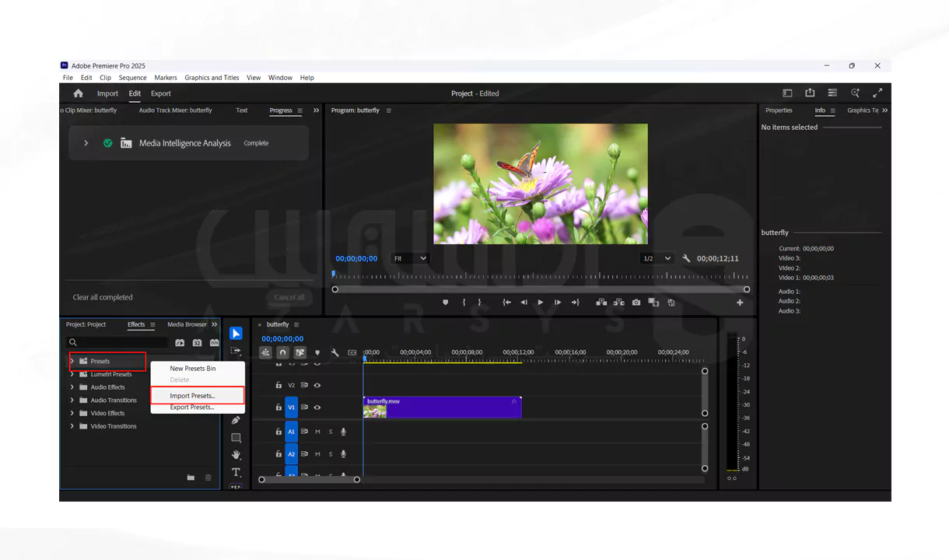Go to the Home screen icon
The height and width of the screenshot is (560, 949).
tap(78, 93)
